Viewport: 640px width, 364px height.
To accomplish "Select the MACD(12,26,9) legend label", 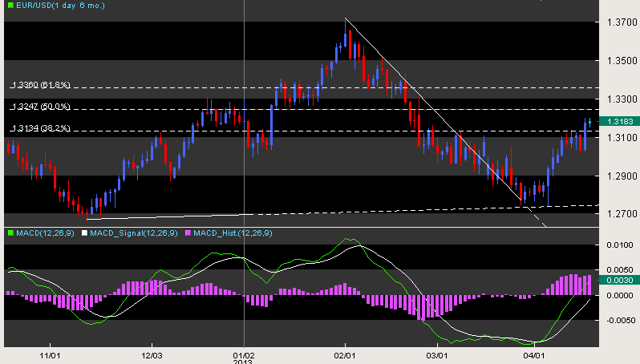I will tap(45, 233).
